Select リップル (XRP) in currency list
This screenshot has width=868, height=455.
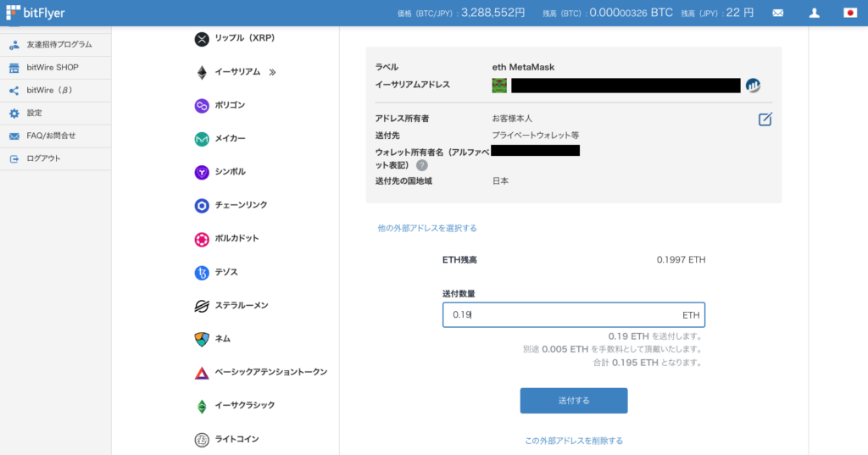pos(245,38)
